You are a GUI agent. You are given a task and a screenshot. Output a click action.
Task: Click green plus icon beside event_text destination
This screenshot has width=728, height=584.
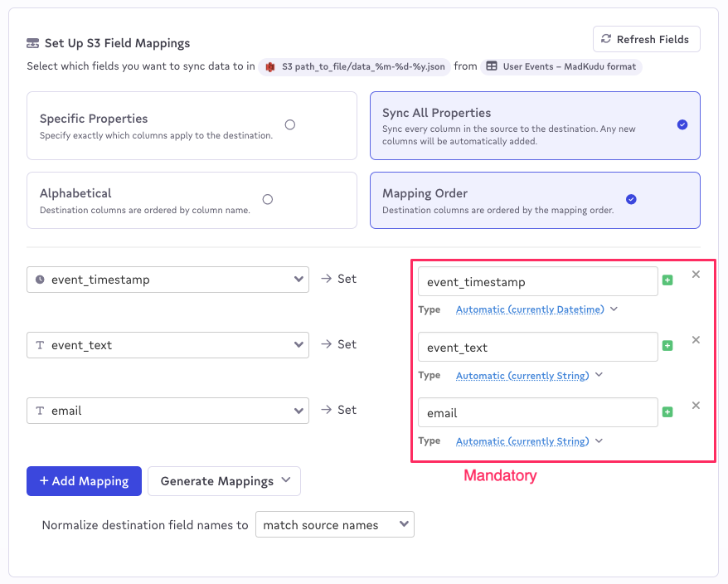pos(667,346)
